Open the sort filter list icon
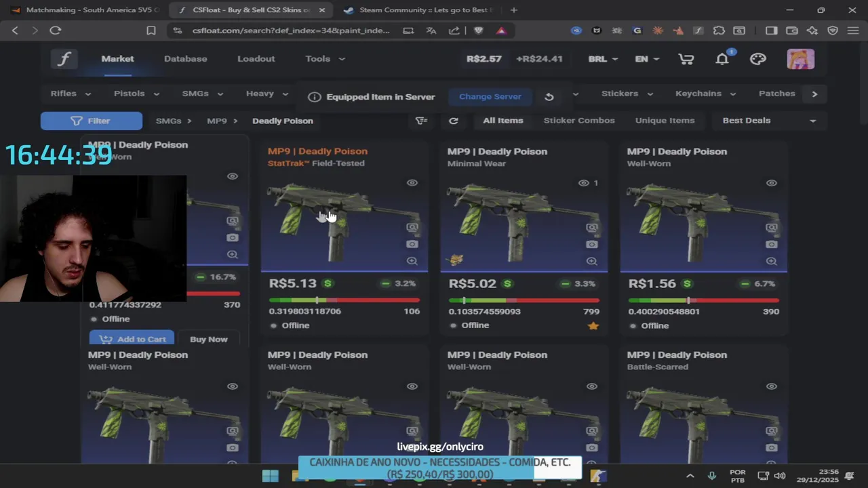This screenshot has height=488, width=868. [x=422, y=121]
